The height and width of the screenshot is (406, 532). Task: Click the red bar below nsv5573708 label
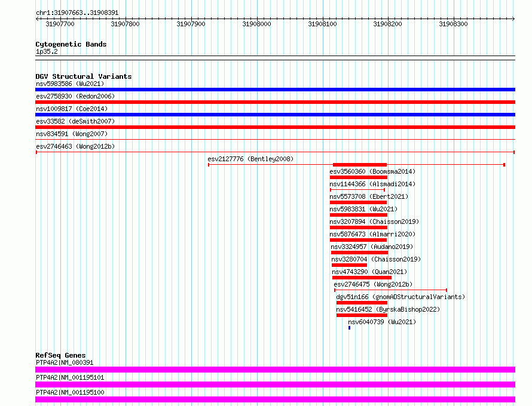tap(358, 202)
